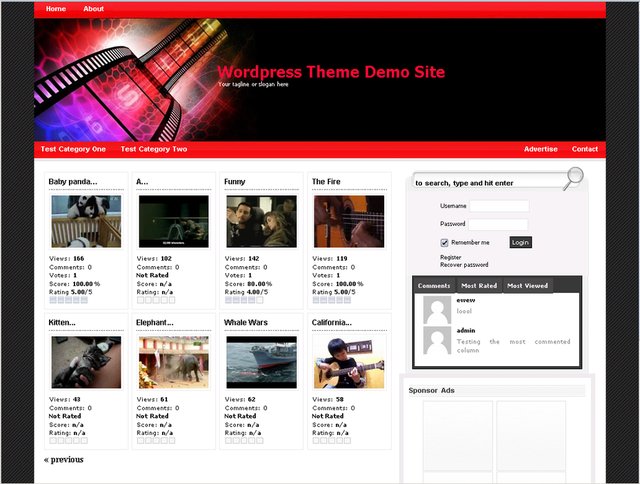
Task: Click 'Views: 166' on Baby panda card
Action: click(x=67, y=258)
